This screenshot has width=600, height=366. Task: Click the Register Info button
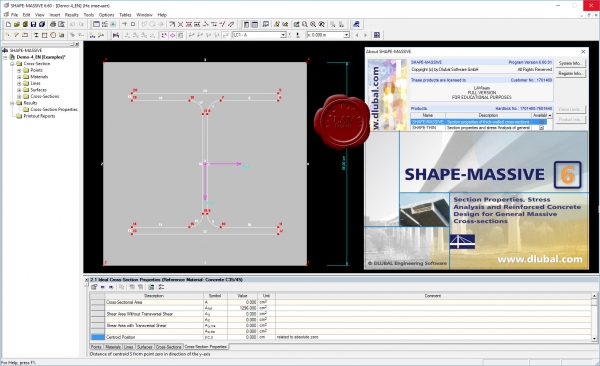[570, 73]
